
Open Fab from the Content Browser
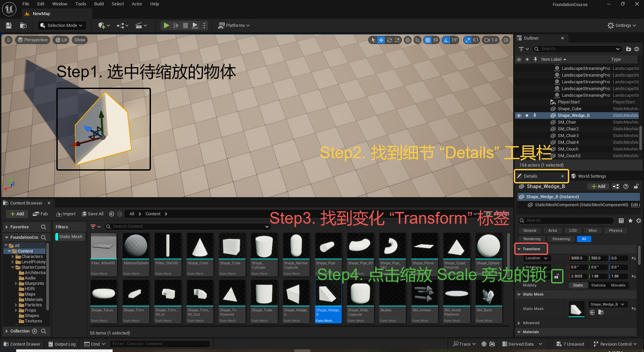pos(40,214)
